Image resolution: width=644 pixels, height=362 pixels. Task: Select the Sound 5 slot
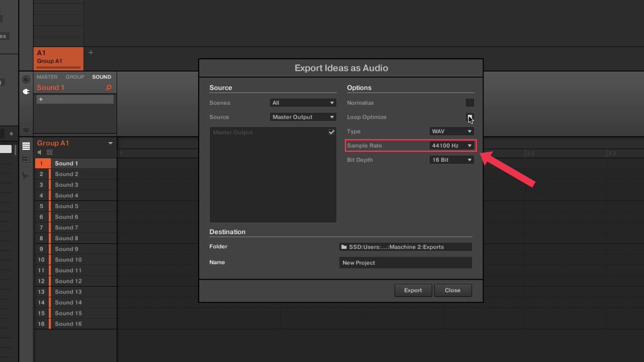coord(75,206)
